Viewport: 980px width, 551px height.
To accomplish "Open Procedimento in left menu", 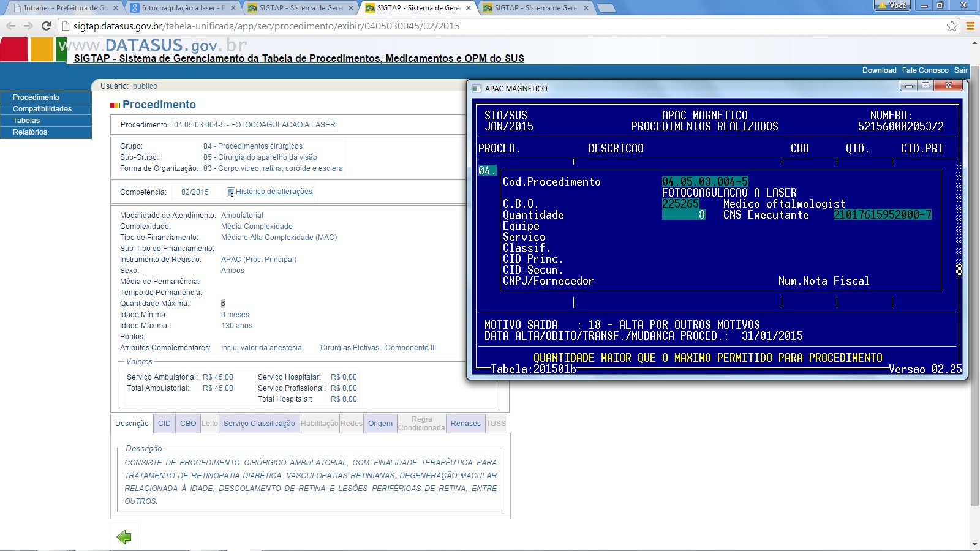I will (x=36, y=97).
